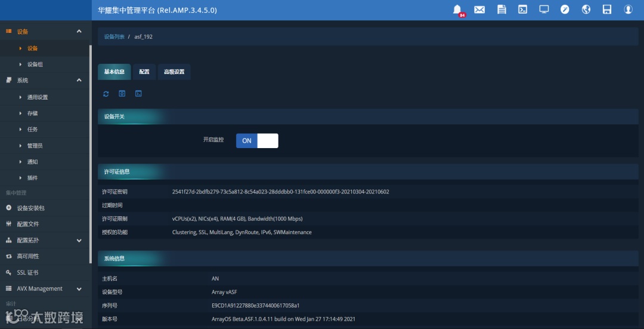Click the 序列号 row label
The width and height of the screenshot is (644, 329).
[x=110, y=306]
